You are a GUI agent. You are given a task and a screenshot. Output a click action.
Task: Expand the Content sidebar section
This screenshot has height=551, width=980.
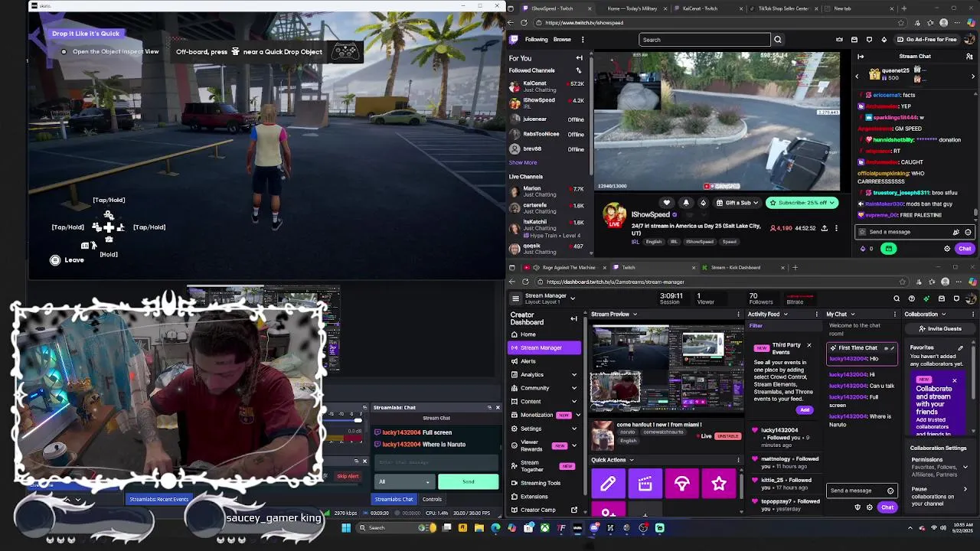coord(574,402)
